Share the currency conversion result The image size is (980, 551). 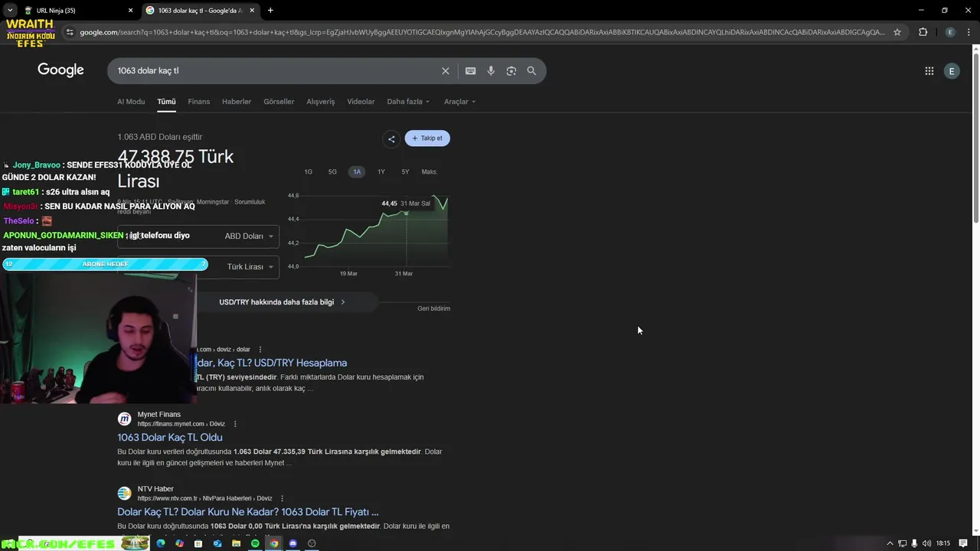pos(391,139)
